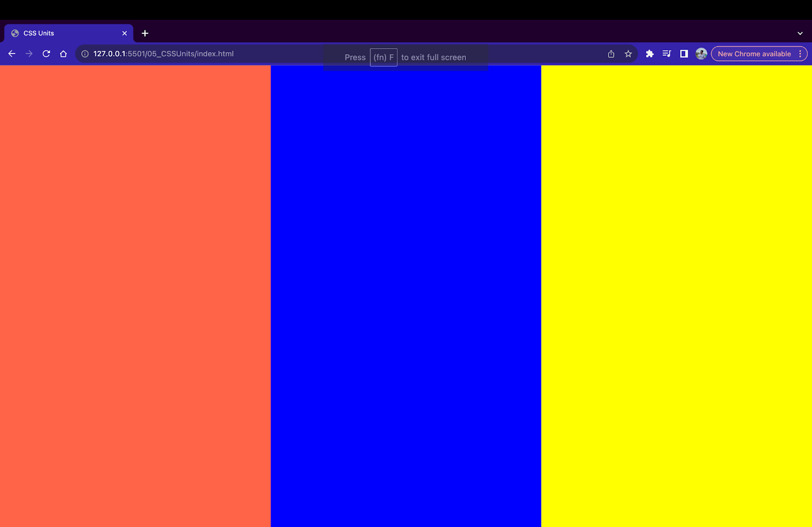Open the three-dot Chrome options menu
The width and height of the screenshot is (812, 527).
pos(801,53)
